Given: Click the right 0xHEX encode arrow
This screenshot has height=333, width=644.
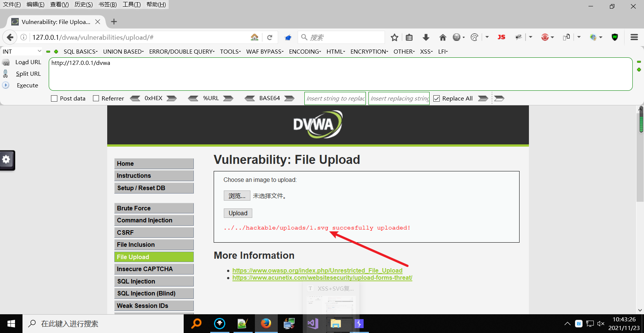Looking at the screenshot, I should click(x=172, y=98).
